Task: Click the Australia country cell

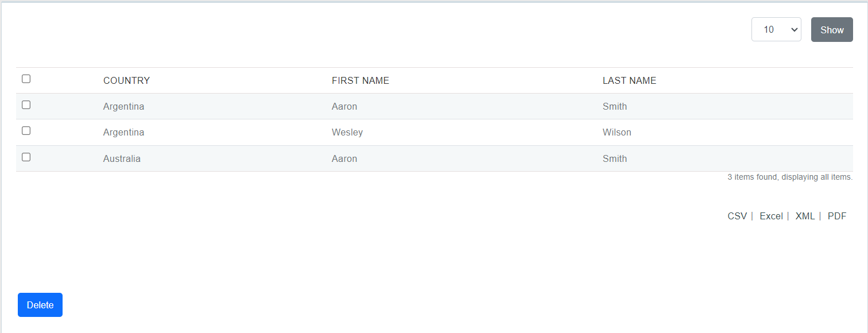Action: tap(122, 159)
